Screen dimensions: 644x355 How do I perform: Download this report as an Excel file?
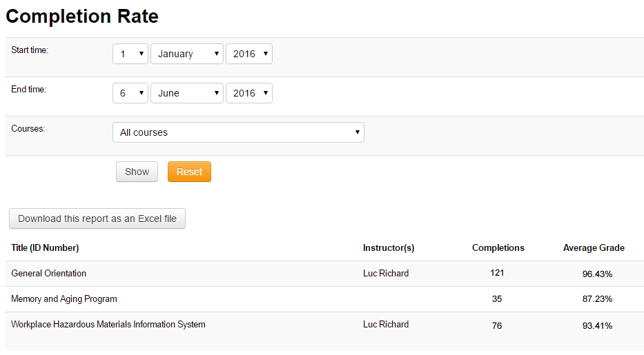[97, 219]
